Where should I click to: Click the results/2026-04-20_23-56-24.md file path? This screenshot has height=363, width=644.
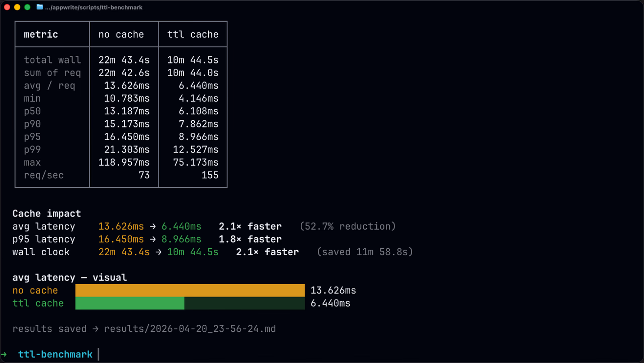coord(190,329)
